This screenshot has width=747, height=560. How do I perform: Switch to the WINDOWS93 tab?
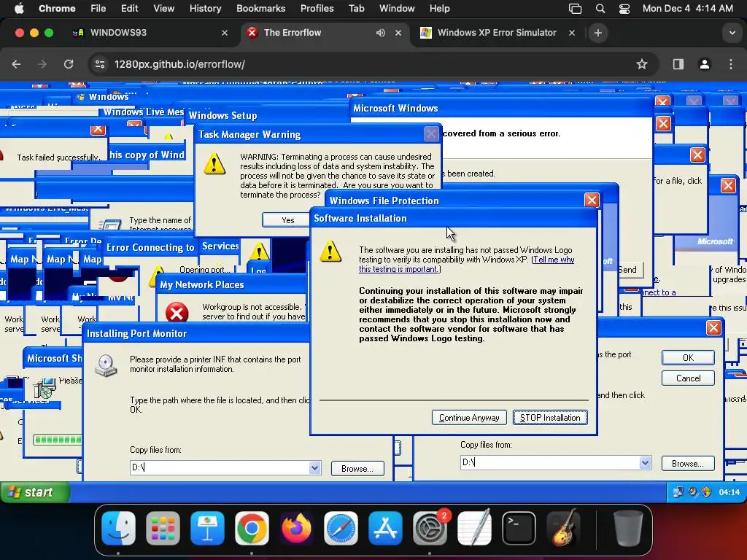point(150,33)
